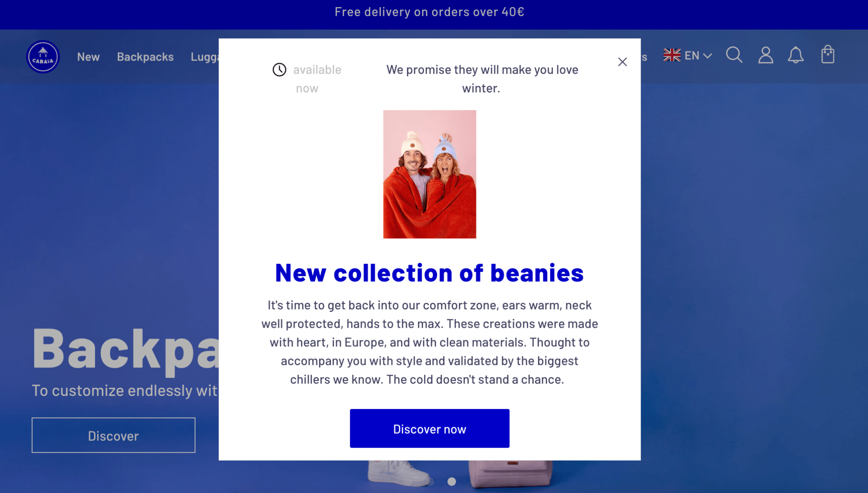This screenshot has height=493, width=868.
Task: Click the UK flag language icon
Action: click(672, 55)
